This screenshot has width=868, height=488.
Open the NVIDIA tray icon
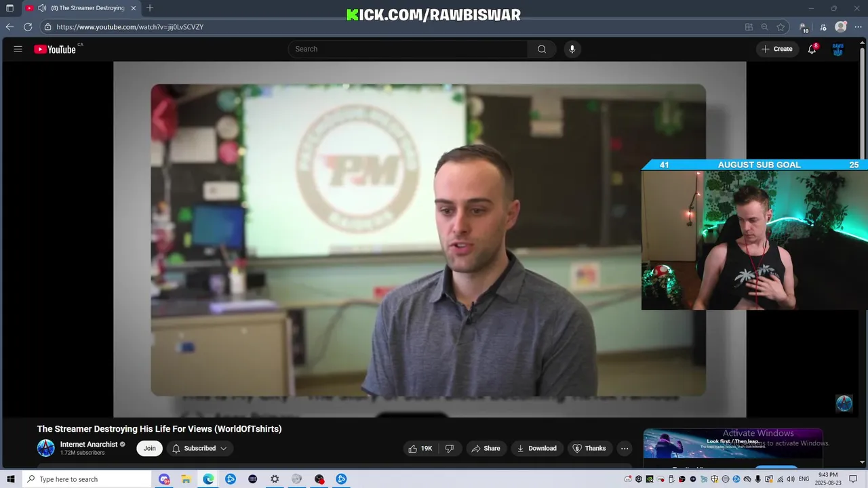650,479
